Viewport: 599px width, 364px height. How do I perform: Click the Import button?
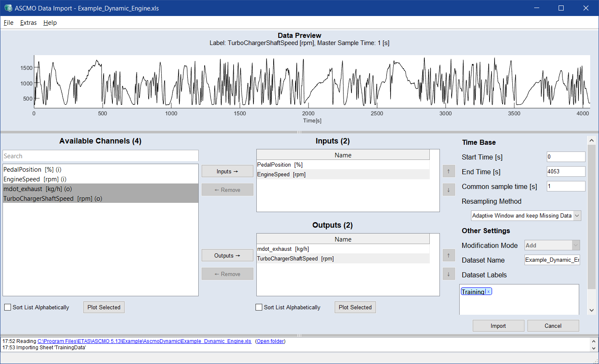[498, 326]
